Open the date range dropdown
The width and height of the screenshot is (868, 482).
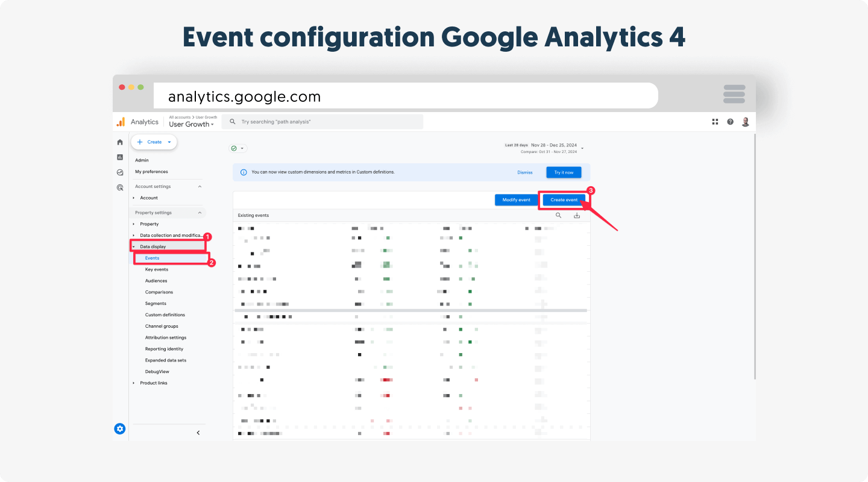pos(582,148)
